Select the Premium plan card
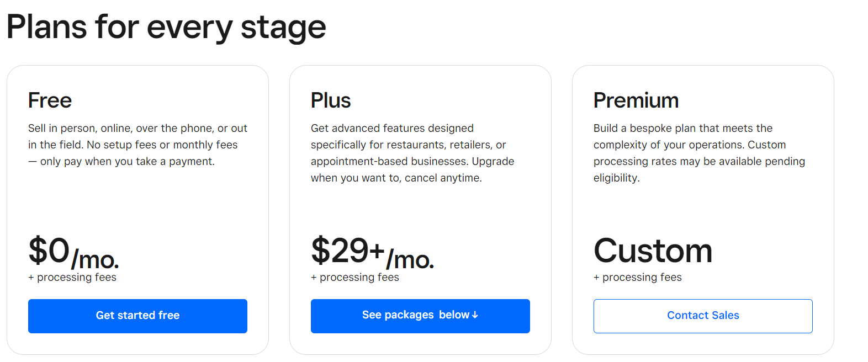 (x=702, y=210)
